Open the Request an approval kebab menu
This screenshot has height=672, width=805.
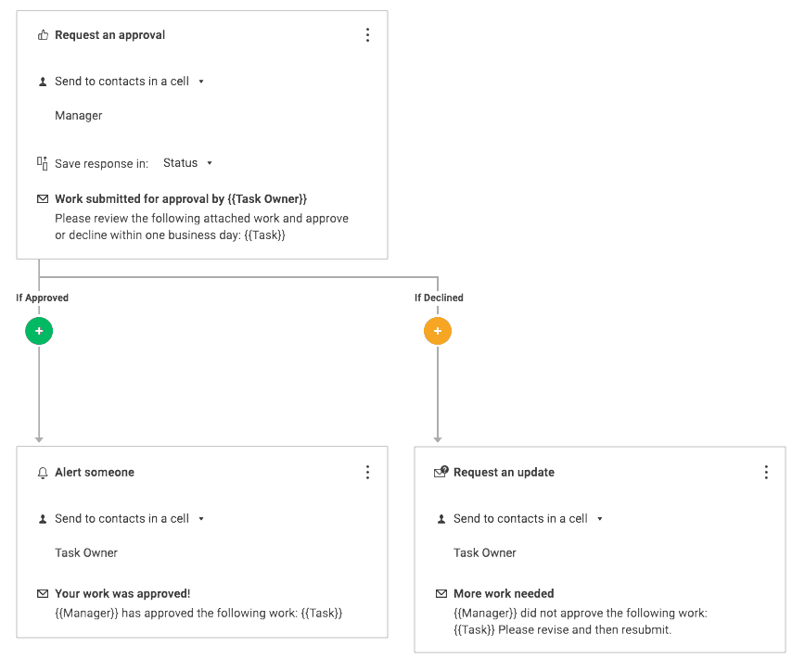point(367,35)
